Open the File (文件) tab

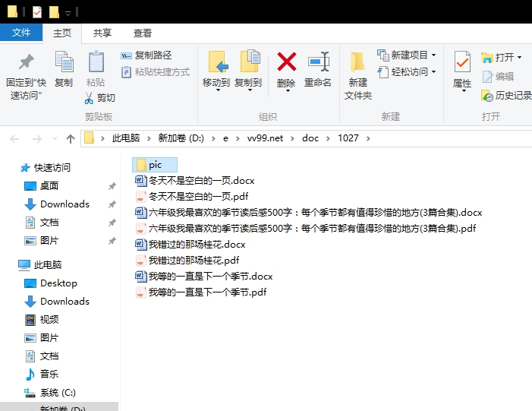click(21, 33)
